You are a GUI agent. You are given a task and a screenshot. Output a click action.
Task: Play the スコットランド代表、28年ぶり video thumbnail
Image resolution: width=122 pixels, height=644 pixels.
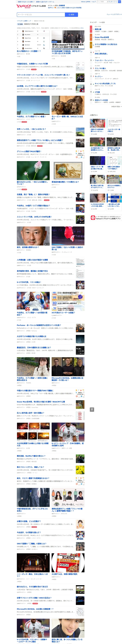80,219
